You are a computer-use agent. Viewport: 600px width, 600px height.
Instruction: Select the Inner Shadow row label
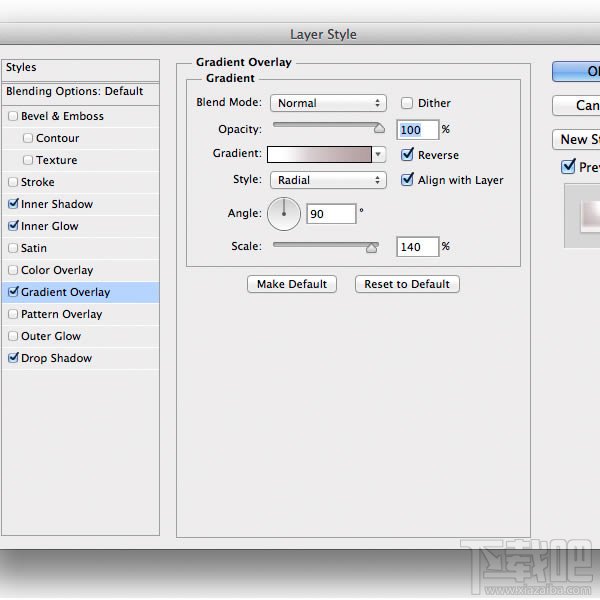click(57, 204)
